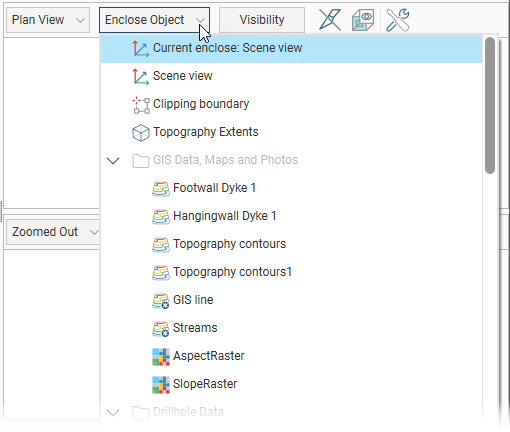Close the Enclose Object dropdown arrow
The height and width of the screenshot is (432, 510).
click(x=200, y=20)
